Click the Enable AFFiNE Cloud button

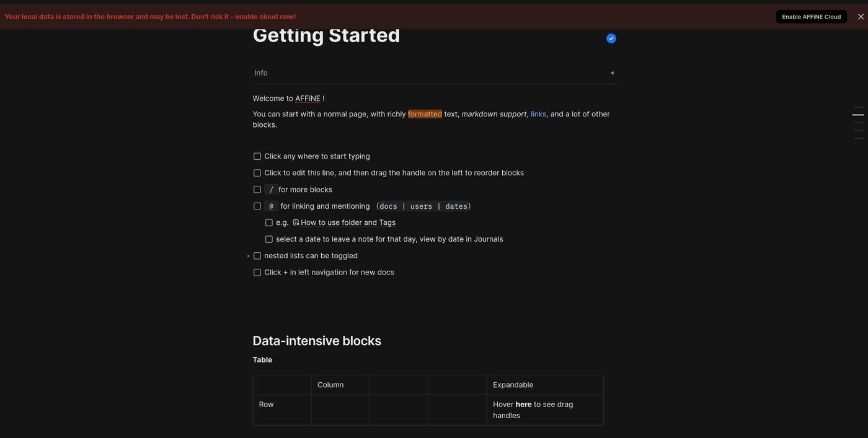pyautogui.click(x=811, y=17)
